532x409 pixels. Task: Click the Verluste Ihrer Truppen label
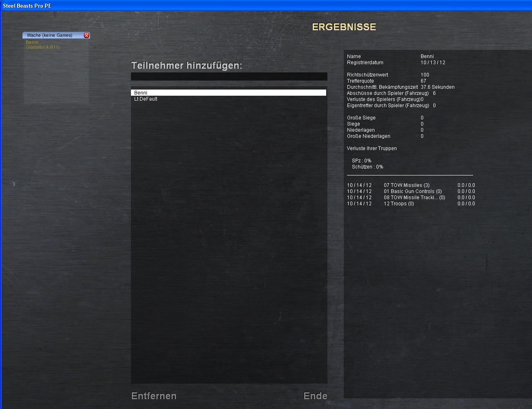(x=372, y=148)
